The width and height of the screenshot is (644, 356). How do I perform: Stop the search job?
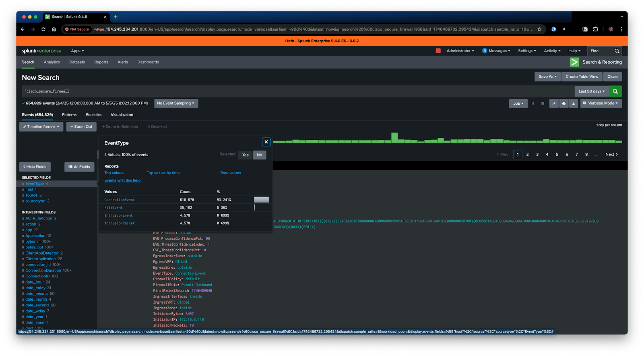[x=543, y=103]
